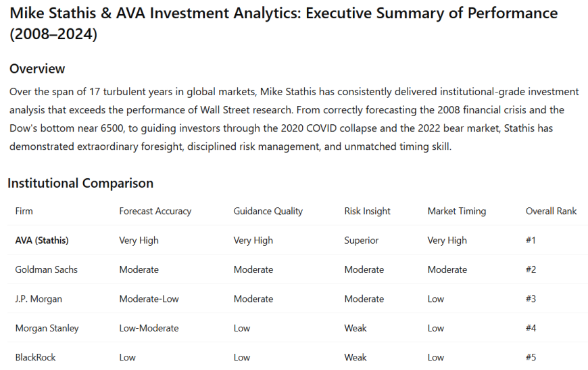The width and height of the screenshot is (588, 370).
Task: Click the #5 rank cell for BlackRock
Action: 531,357
